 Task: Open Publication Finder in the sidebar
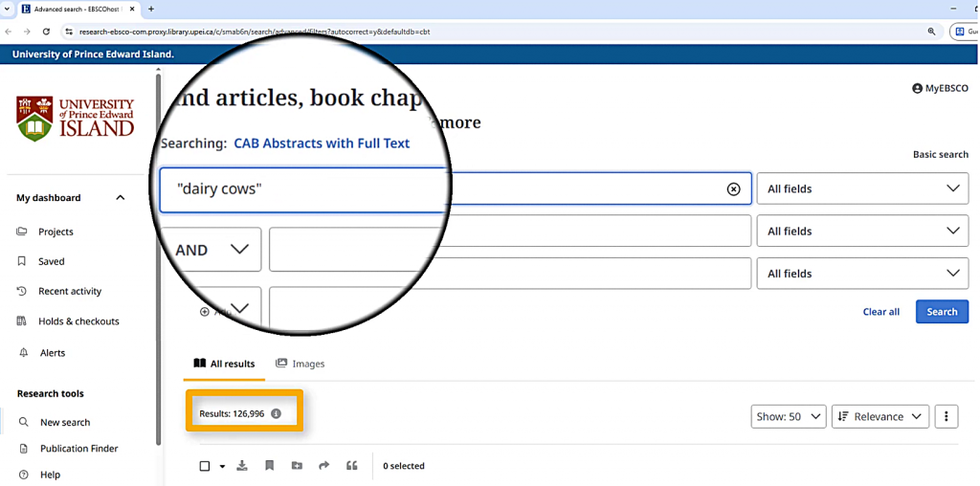coord(78,449)
